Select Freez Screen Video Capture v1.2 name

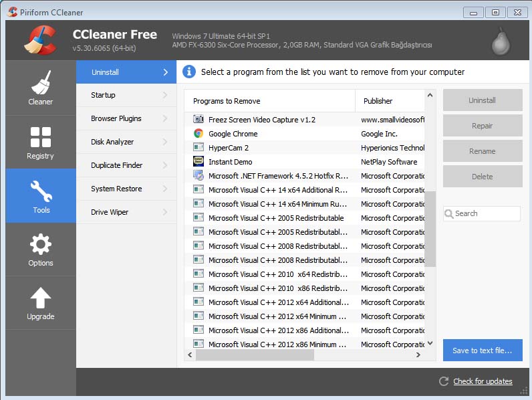262,120
